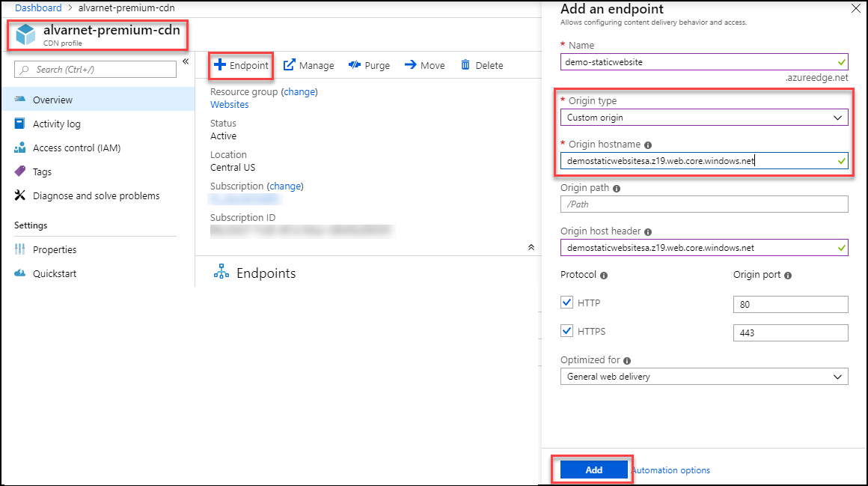Click Dashboard breadcrumb link

point(38,7)
